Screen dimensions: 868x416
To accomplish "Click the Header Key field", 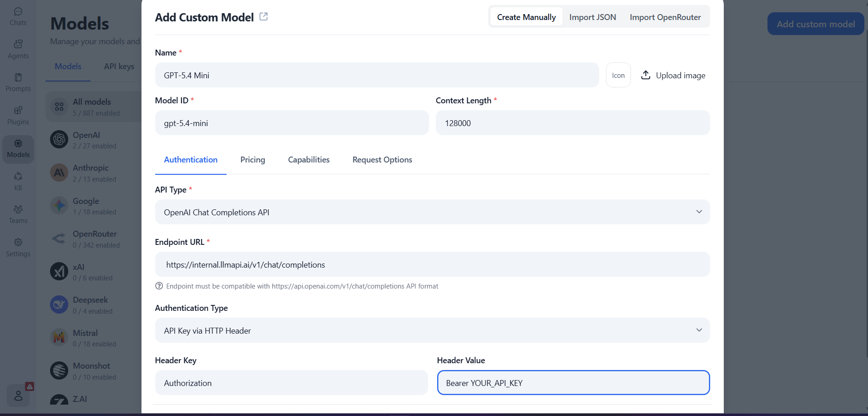I will (291, 383).
